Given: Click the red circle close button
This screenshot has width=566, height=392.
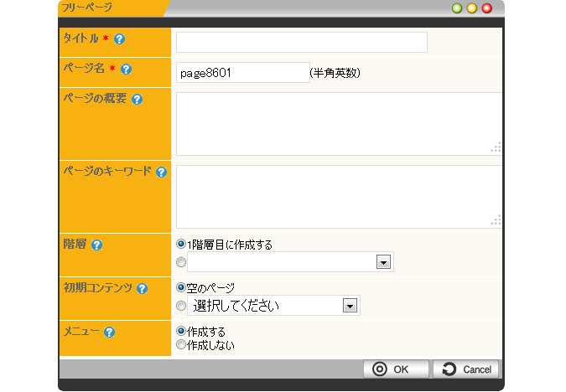Looking at the screenshot, I should (487, 8).
